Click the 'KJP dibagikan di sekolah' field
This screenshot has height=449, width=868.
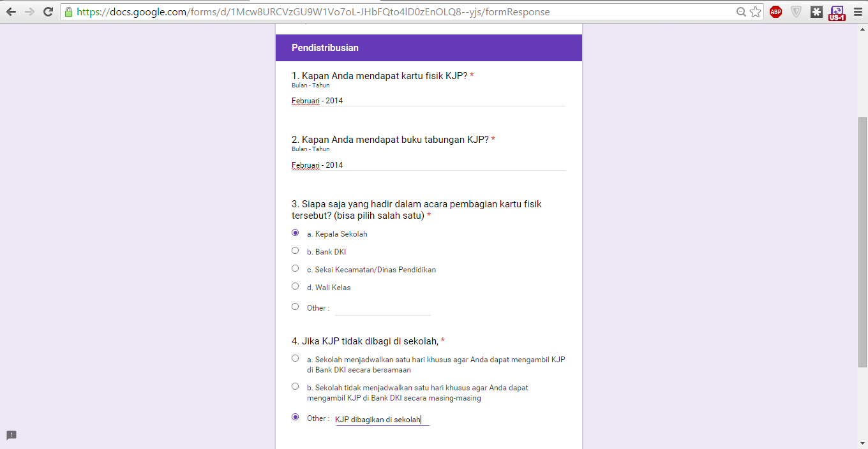pos(382,419)
